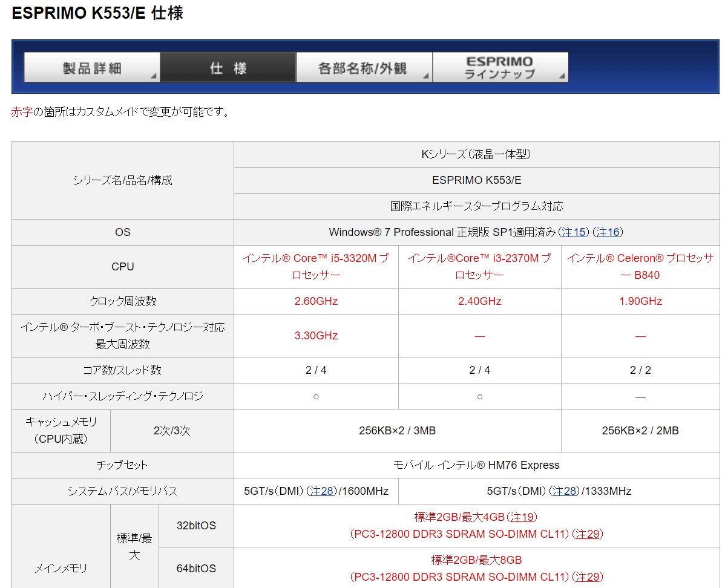Select the "Core™ i3-2370M" processor cell

(x=480, y=267)
